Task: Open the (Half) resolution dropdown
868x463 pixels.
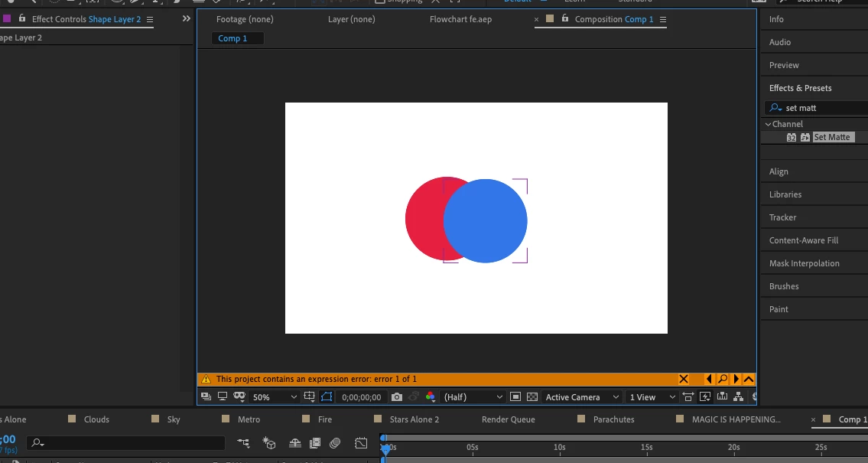Action: 474,397
